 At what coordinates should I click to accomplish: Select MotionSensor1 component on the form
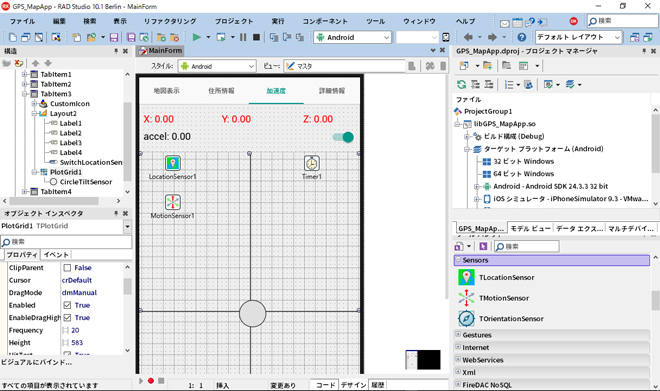click(x=173, y=202)
